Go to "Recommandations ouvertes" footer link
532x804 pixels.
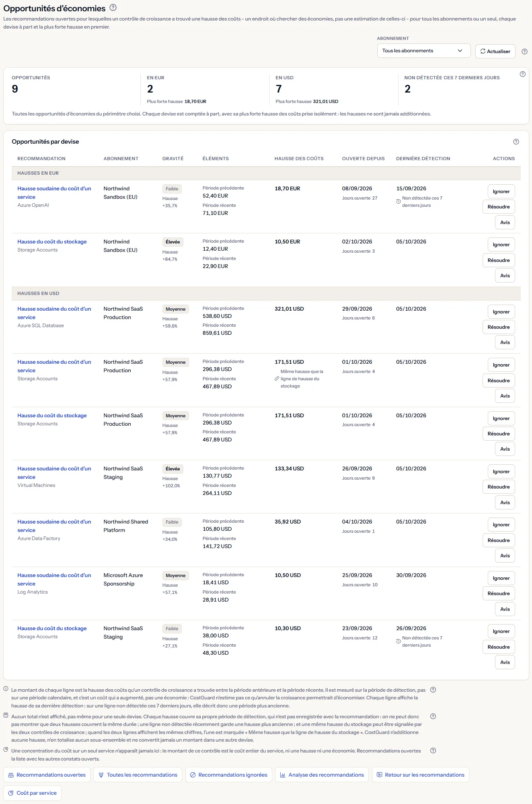click(x=47, y=775)
